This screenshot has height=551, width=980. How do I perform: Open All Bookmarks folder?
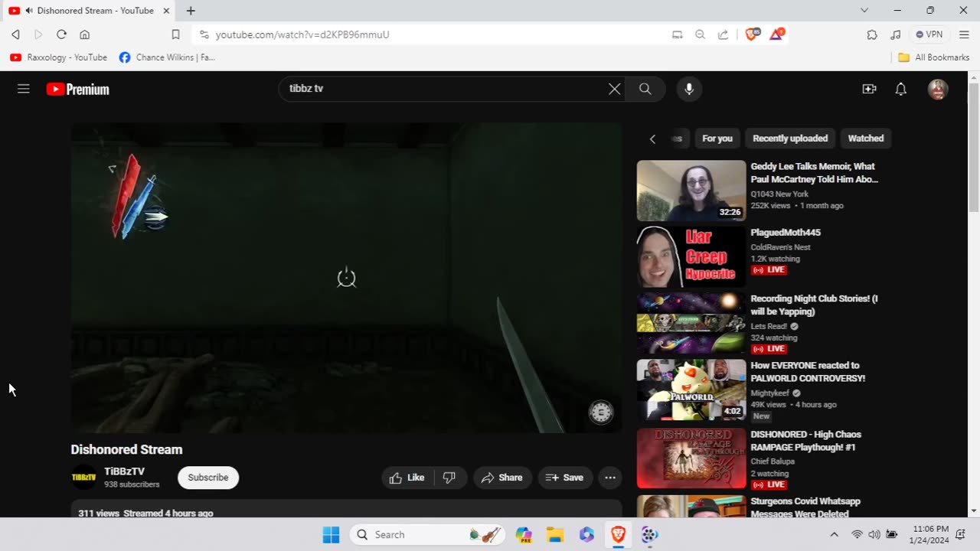coord(933,57)
